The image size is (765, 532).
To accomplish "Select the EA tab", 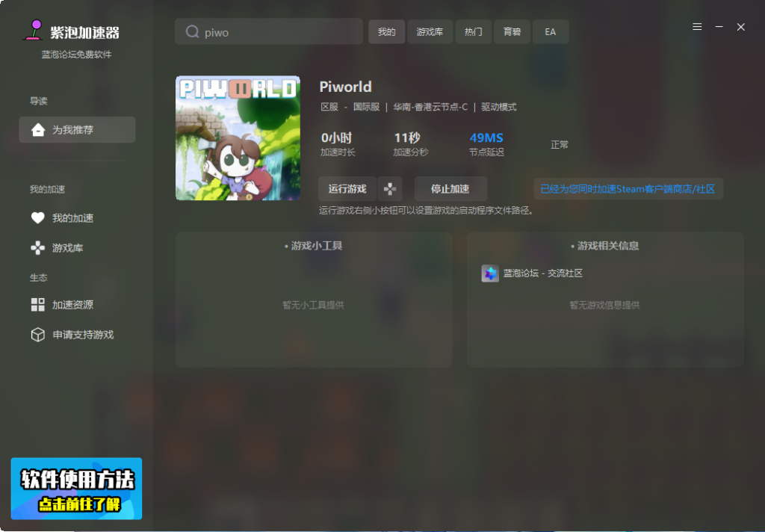I will [x=551, y=31].
